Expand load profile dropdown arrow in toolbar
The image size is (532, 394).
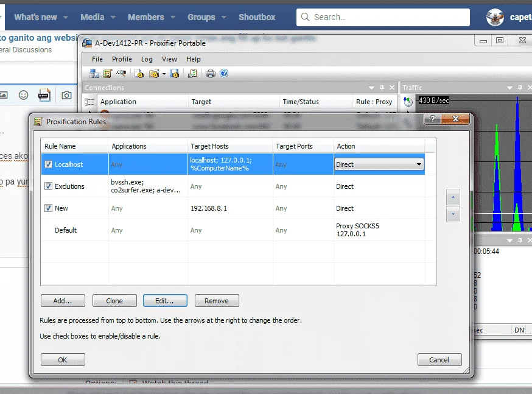[164, 74]
